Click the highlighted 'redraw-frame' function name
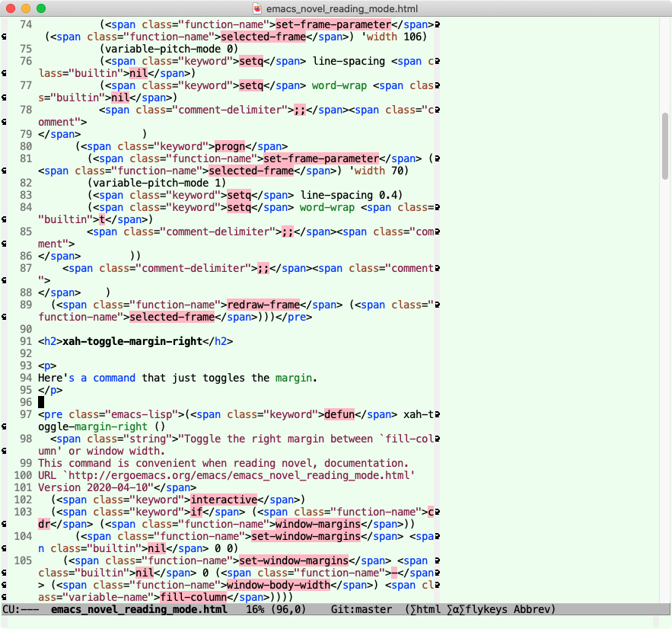The height and width of the screenshot is (629, 672). [x=263, y=305]
